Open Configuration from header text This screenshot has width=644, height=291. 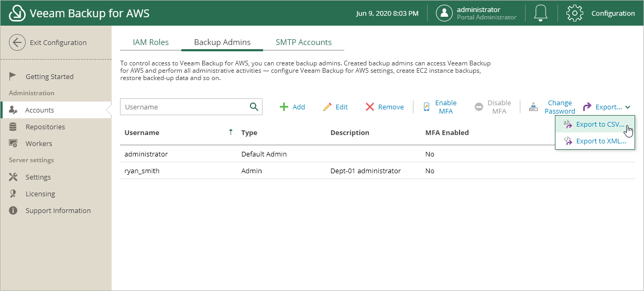point(613,13)
